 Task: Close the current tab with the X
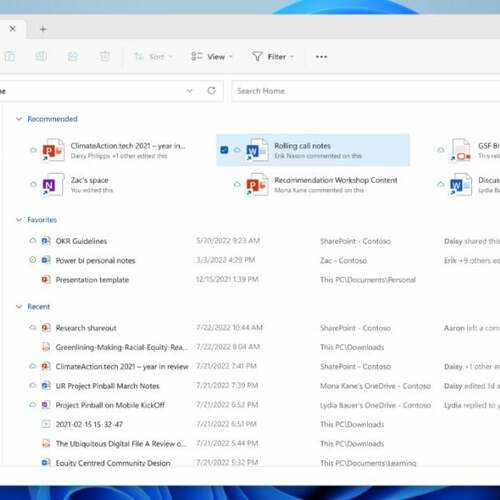pos(13,29)
